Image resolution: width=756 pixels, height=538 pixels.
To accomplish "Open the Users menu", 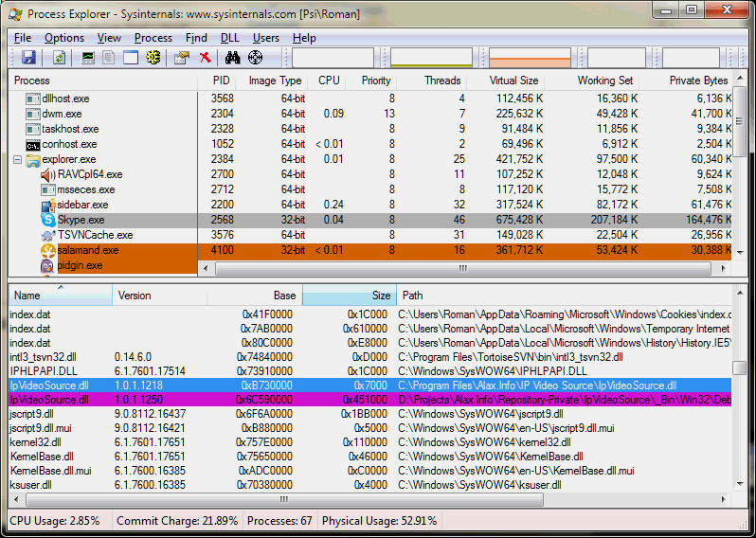I will click(x=265, y=38).
